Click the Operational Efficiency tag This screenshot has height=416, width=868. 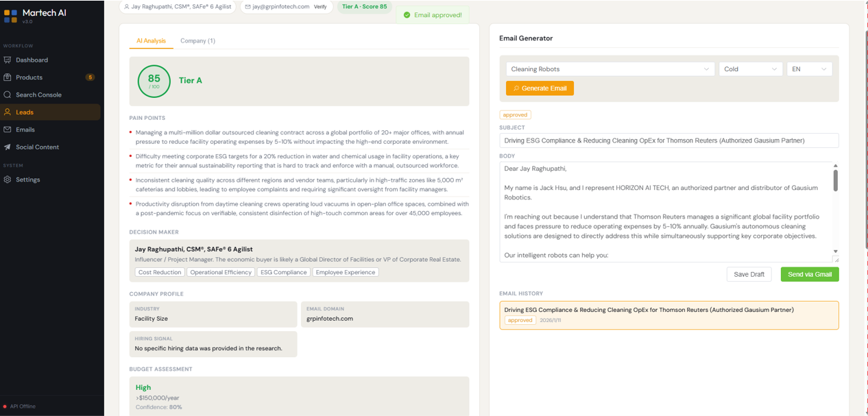click(221, 272)
